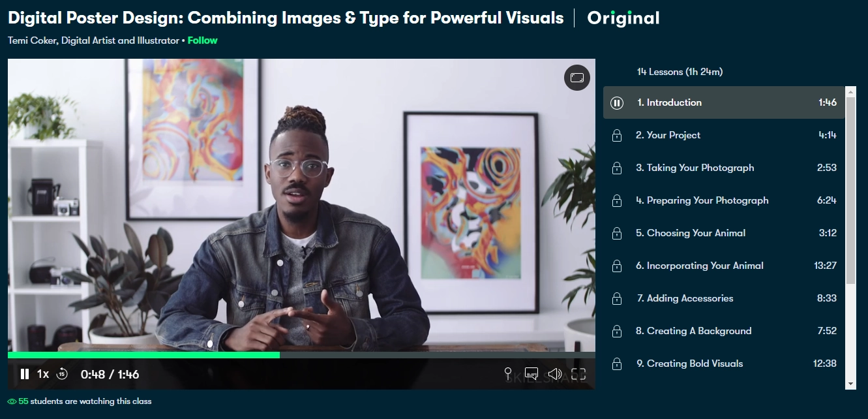Switch to theater view icon on video
Screen dimensions: 868x419
pyautogui.click(x=577, y=78)
